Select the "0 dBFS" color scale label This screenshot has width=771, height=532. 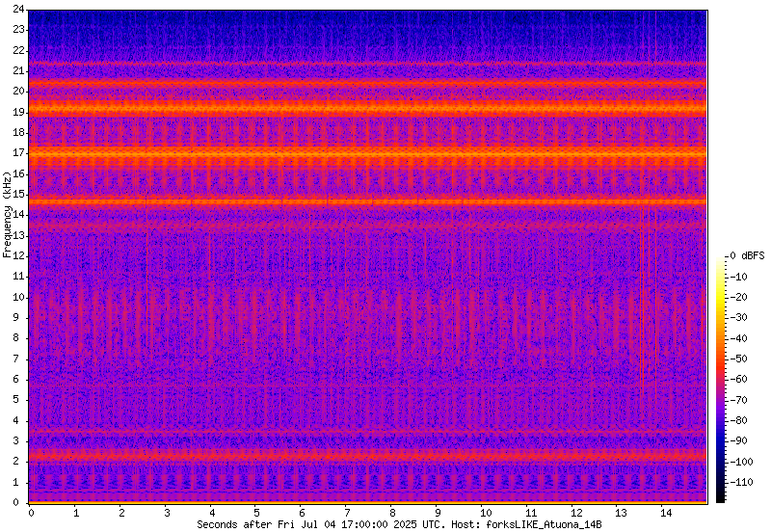click(x=748, y=255)
